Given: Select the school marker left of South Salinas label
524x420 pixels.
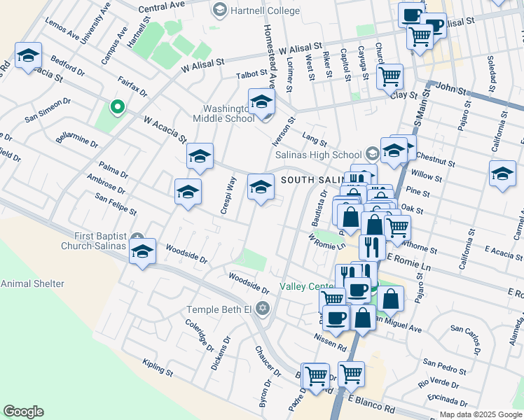Looking at the screenshot, I should (261, 187).
